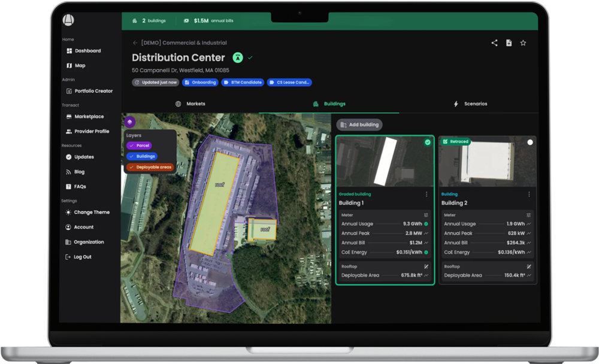Open Account settings

click(80, 227)
